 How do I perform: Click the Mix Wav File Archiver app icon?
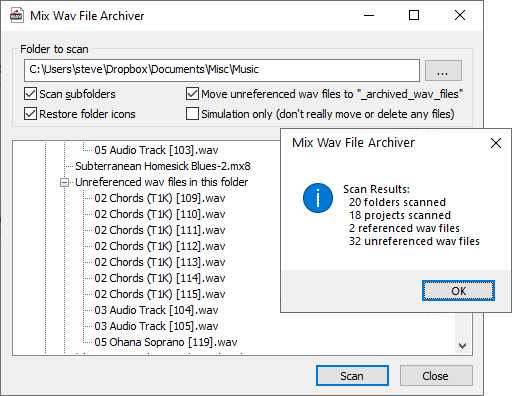tap(16, 15)
